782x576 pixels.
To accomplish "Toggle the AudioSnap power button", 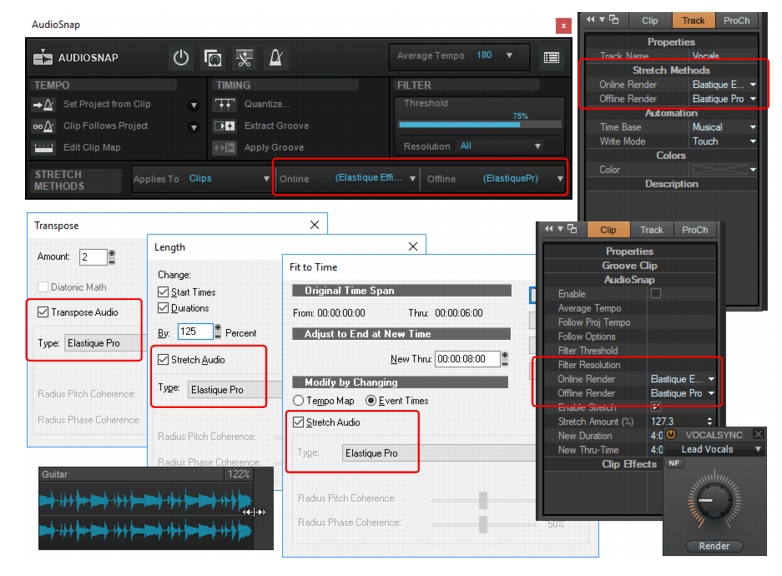I will (x=181, y=58).
